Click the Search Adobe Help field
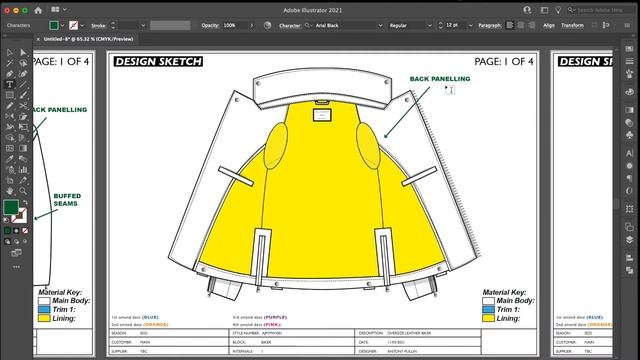The height and width of the screenshot is (360, 640). tap(600, 10)
